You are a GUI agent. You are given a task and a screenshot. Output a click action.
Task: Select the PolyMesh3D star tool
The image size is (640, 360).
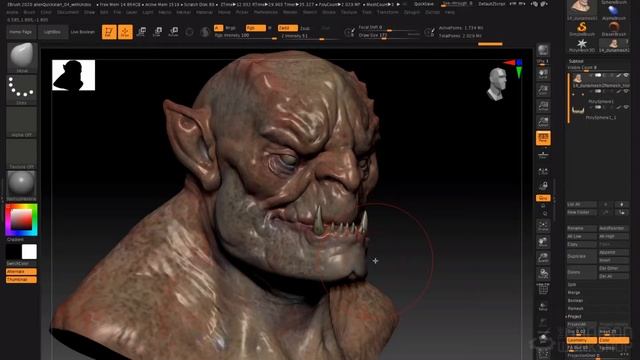click(x=582, y=45)
